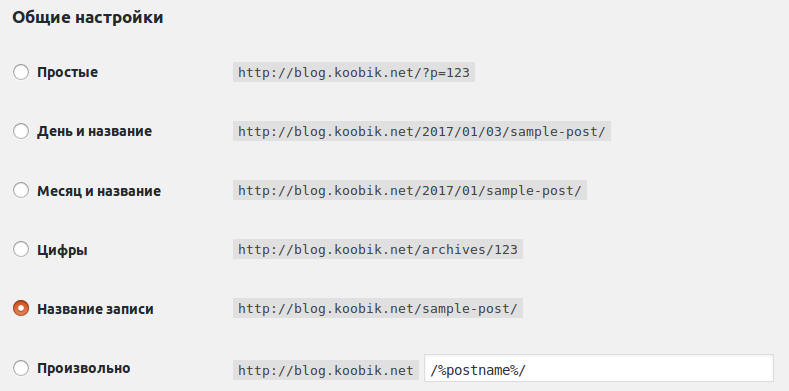
Task: Select the День и название radio button
Action: pos(21,131)
